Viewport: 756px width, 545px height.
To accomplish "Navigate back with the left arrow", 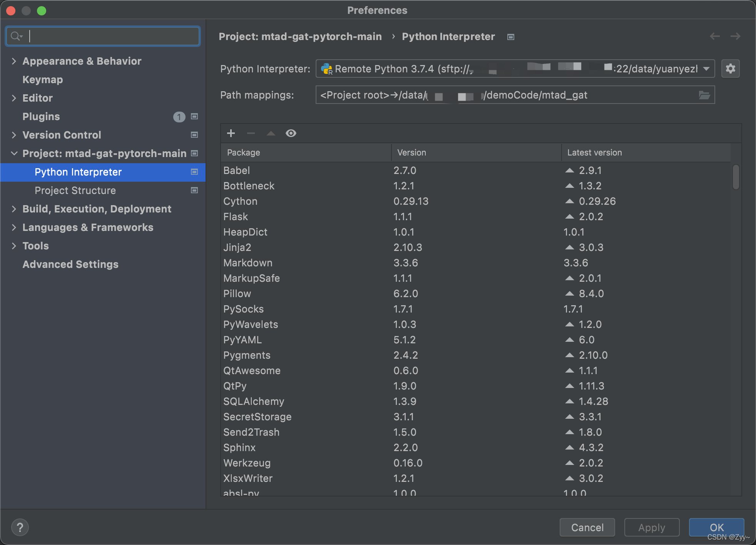I will pos(715,36).
